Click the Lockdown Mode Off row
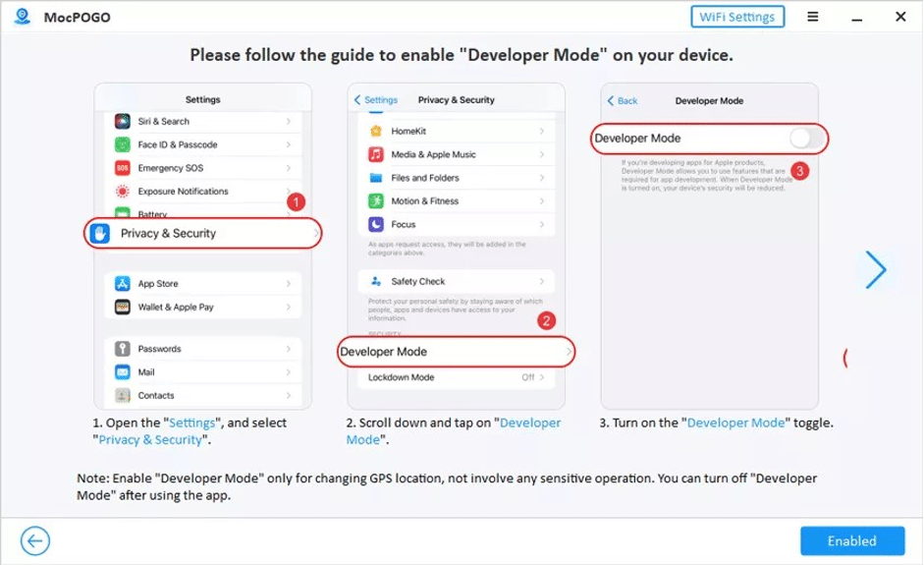The image size is (924, 565). pos(456,377)
